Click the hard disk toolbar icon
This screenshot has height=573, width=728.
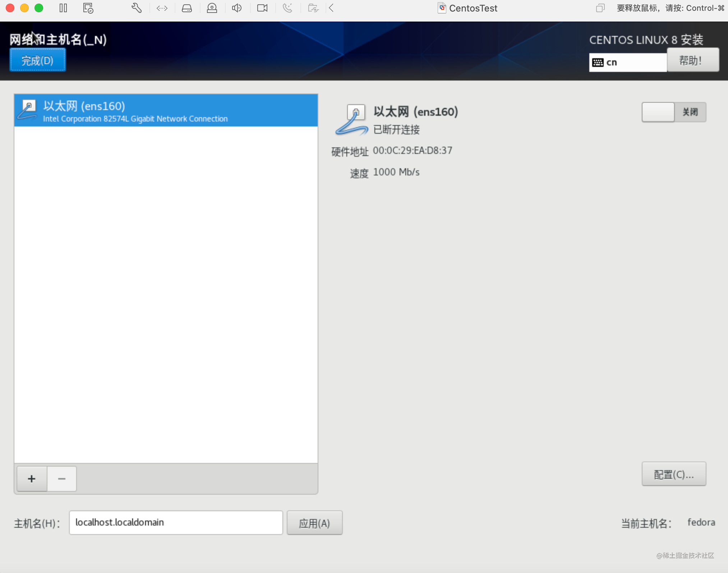point(187,8)
